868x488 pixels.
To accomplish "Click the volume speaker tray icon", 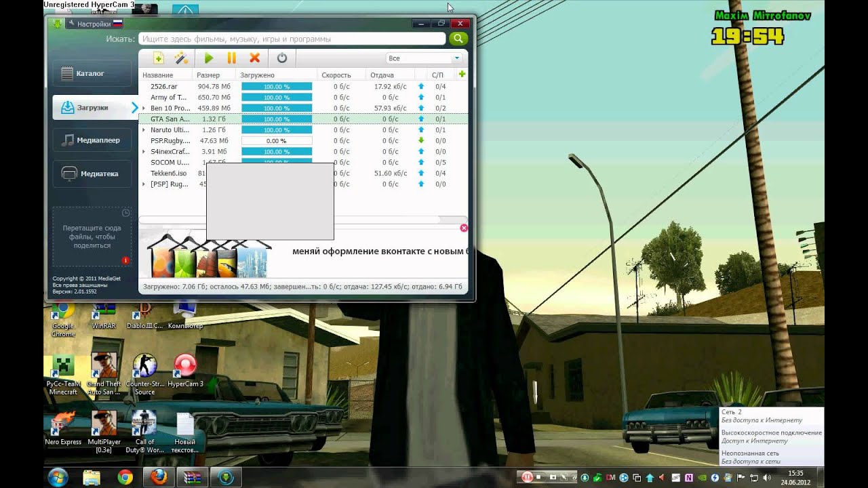I will coord(766,477).
